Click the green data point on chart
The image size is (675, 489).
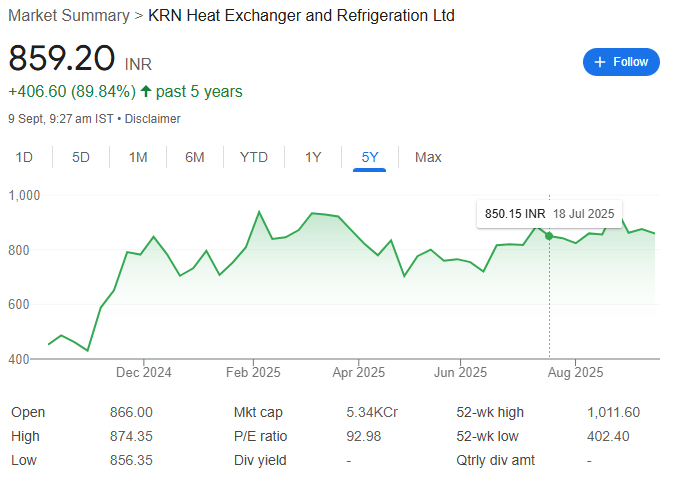(x=549, y=236)
